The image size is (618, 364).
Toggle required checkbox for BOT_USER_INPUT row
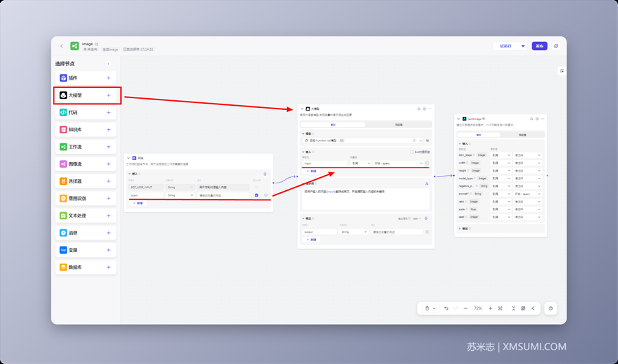click(x=257, y=187)
